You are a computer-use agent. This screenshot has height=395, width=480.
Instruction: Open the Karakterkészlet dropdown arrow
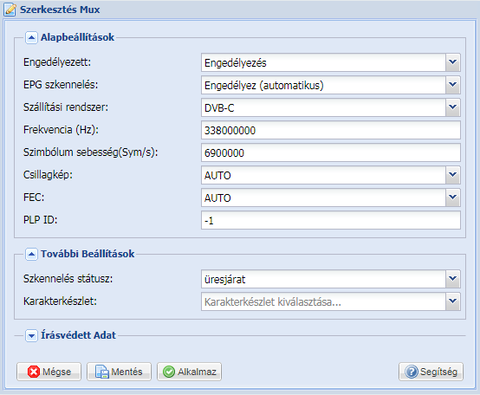(x=453, y=301)
